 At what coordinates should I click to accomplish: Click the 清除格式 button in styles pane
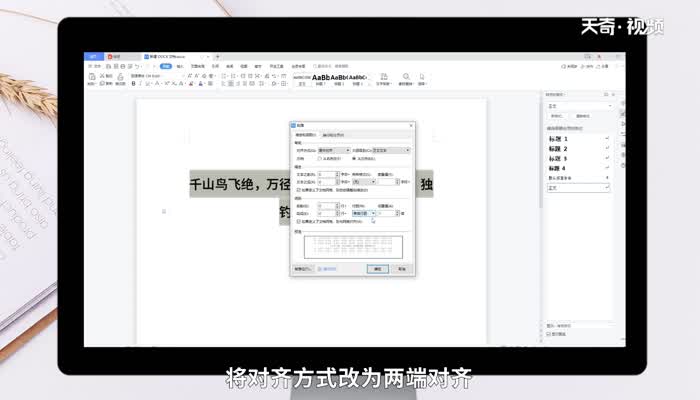pos(583,116)
